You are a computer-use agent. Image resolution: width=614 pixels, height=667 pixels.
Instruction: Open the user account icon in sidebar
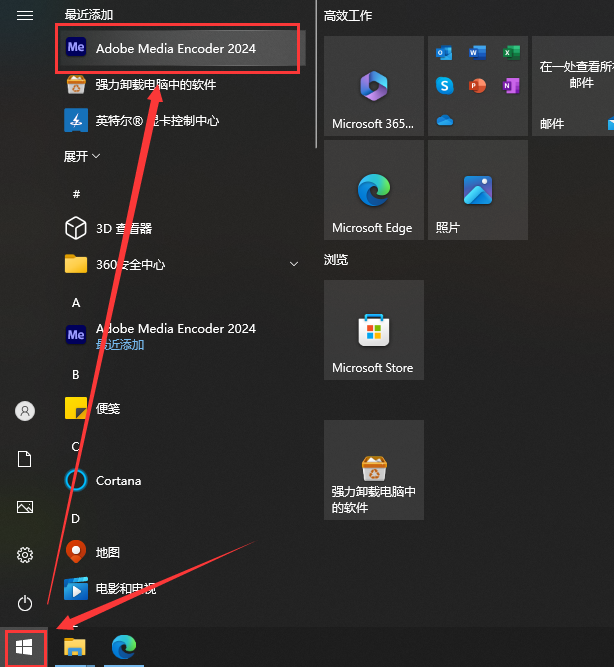(x=25, y=411)
